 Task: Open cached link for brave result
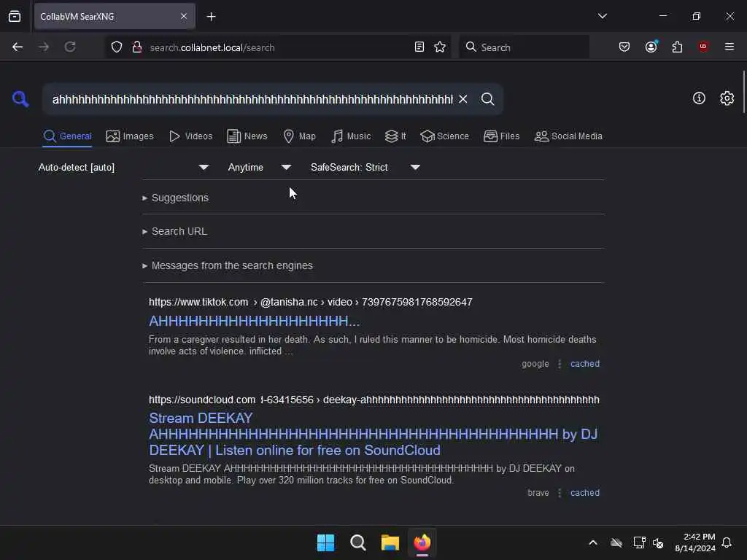click(x=584, y=493)
